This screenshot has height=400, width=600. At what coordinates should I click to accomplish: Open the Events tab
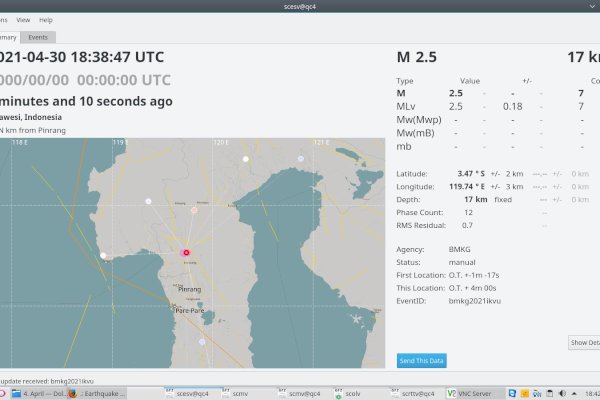click(38, 37)
